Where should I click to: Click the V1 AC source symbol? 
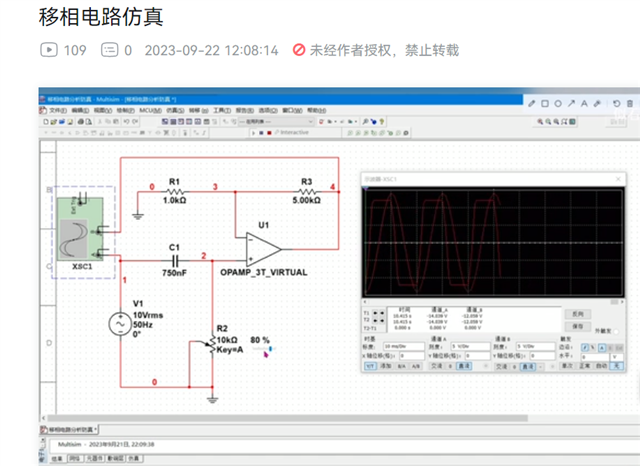click(120, 324)
